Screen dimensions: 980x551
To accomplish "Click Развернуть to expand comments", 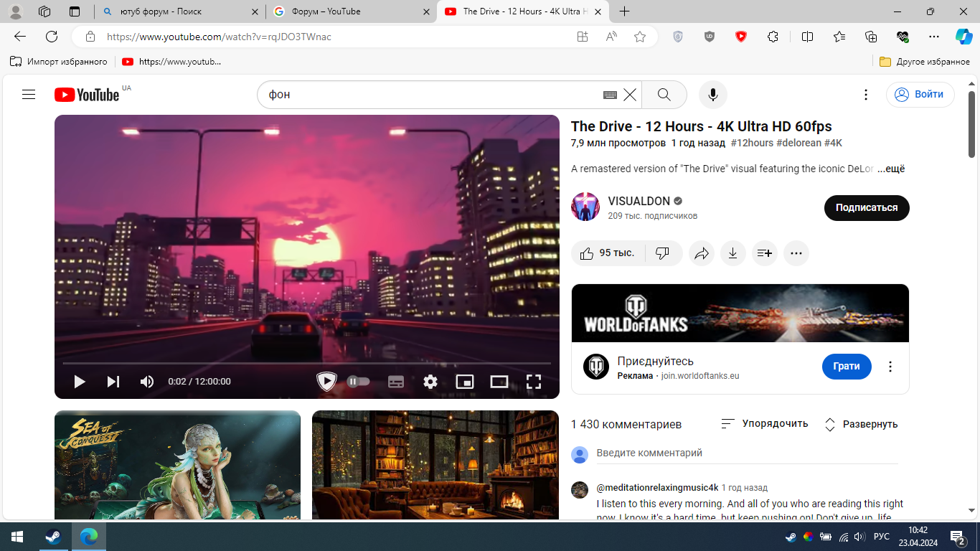I will pos(861,424).
